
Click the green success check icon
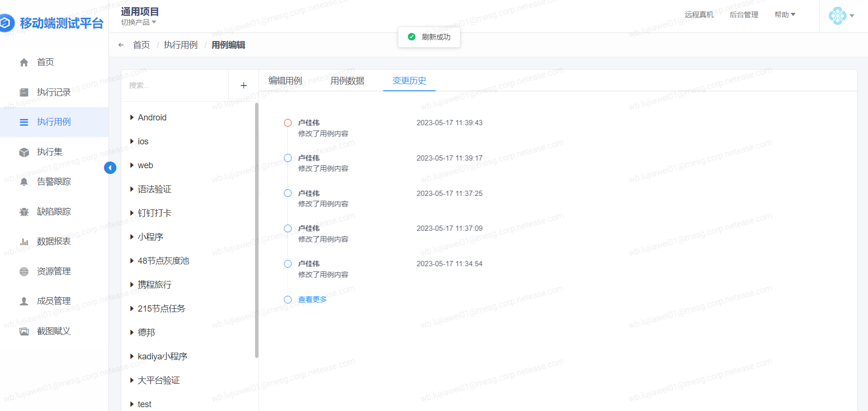pos(411,37)
